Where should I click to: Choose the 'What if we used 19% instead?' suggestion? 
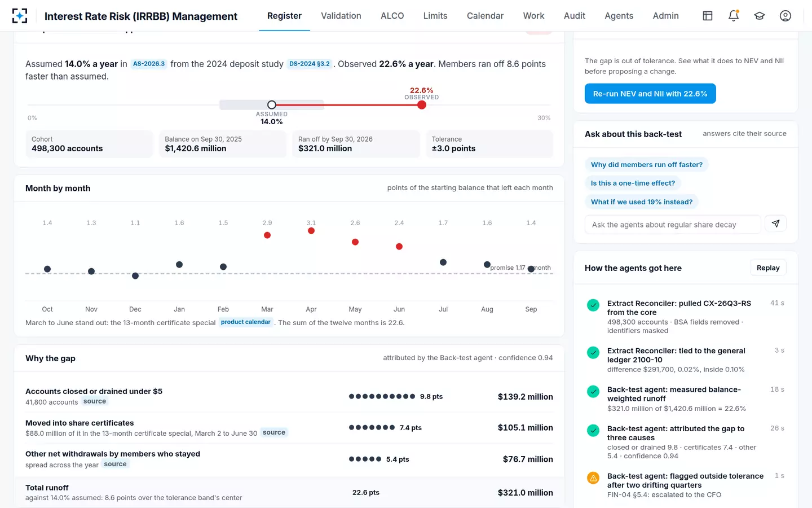(642, 202)
